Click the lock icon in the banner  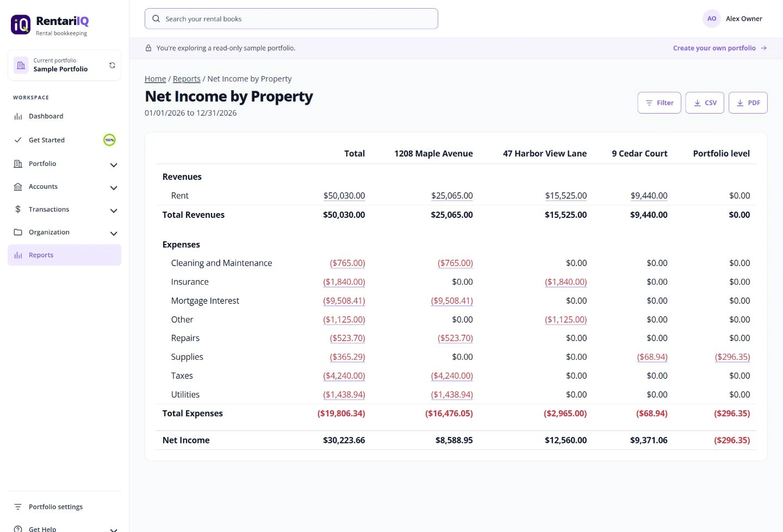click(x=148, y=48)
